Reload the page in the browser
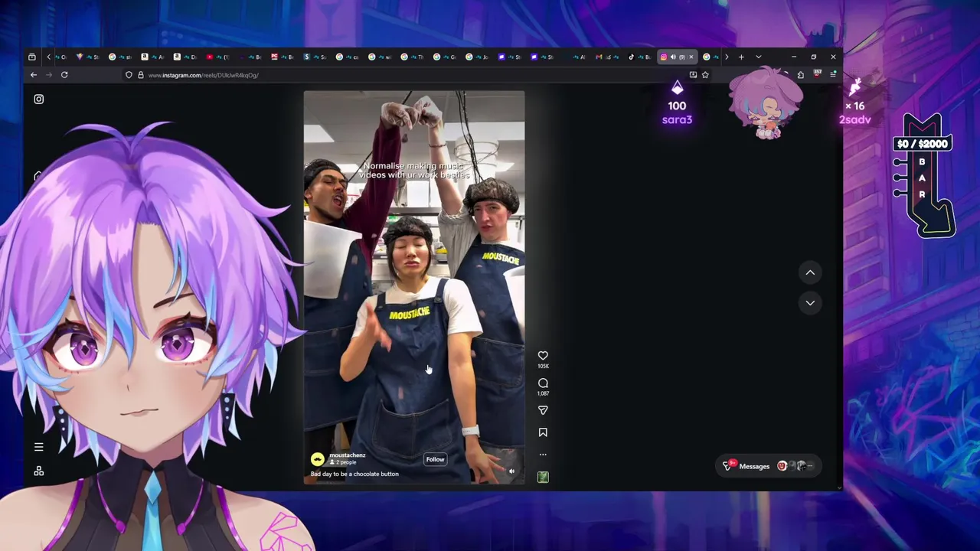 coord(64,75)
